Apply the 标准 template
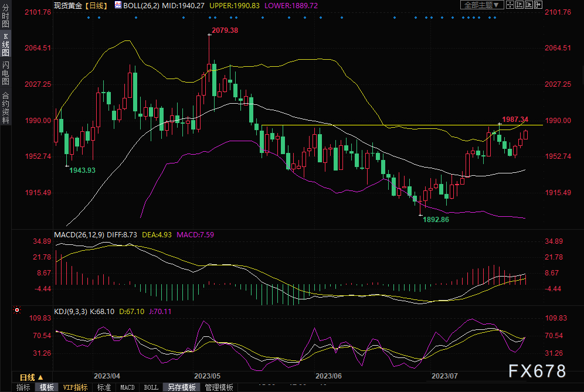The height and width of the screenshot is (392, 584). click(x=104, y=387)
